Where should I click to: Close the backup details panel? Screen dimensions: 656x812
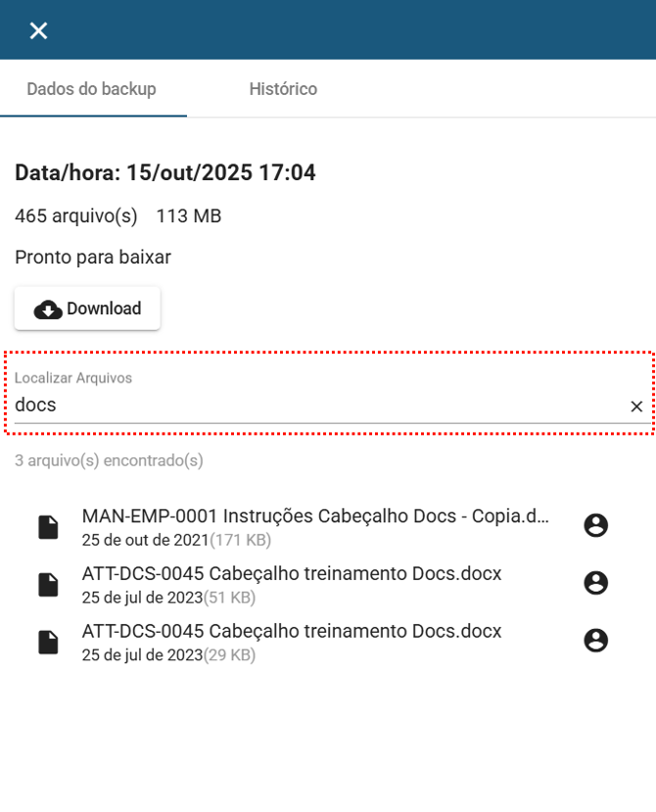(x=38, y=30)
